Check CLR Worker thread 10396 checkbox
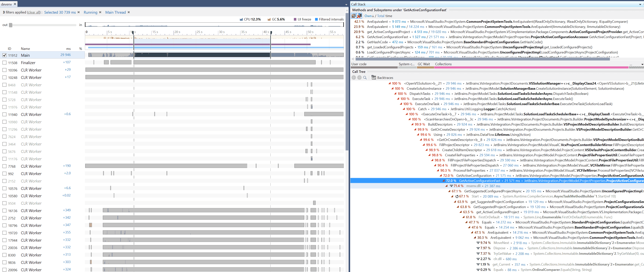Image resolution: width=644 pixels, height=272 pixels. 5,70
